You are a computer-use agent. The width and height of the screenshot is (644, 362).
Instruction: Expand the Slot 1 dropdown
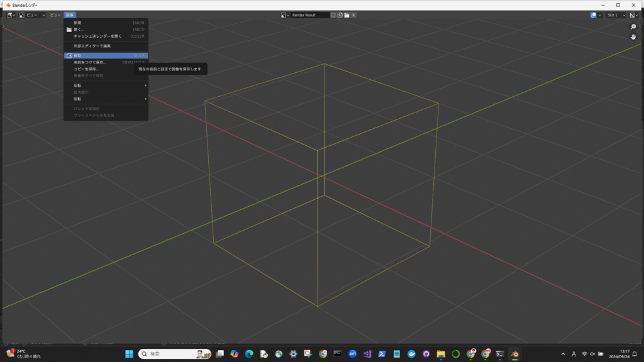[616, 14]
